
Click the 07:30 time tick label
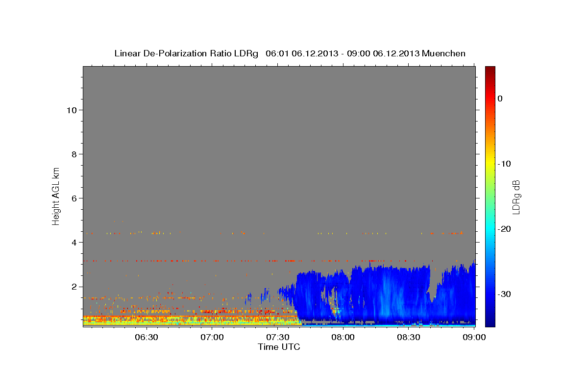click(278, 337)
